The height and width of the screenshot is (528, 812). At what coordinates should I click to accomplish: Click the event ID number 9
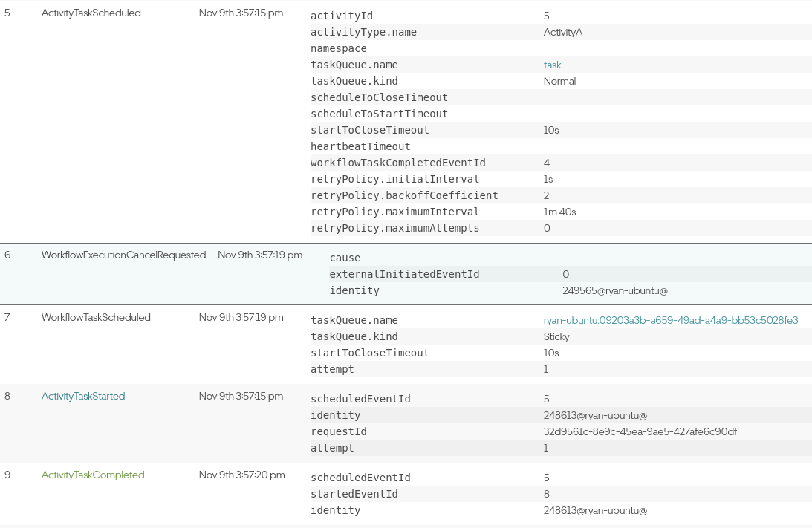[7, 475]
